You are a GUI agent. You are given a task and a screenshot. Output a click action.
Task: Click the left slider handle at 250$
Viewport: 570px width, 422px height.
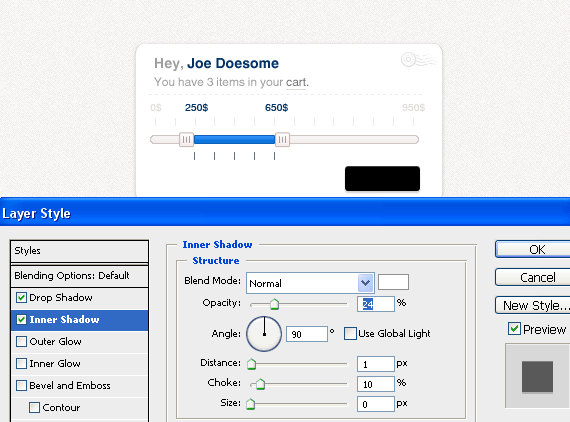(x=186, y=140)
